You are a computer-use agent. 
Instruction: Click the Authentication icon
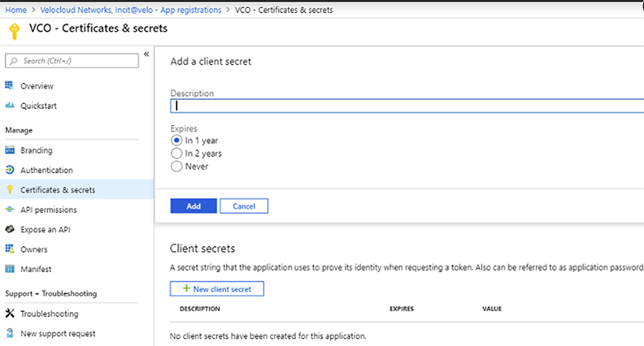[x=10, y=171]
